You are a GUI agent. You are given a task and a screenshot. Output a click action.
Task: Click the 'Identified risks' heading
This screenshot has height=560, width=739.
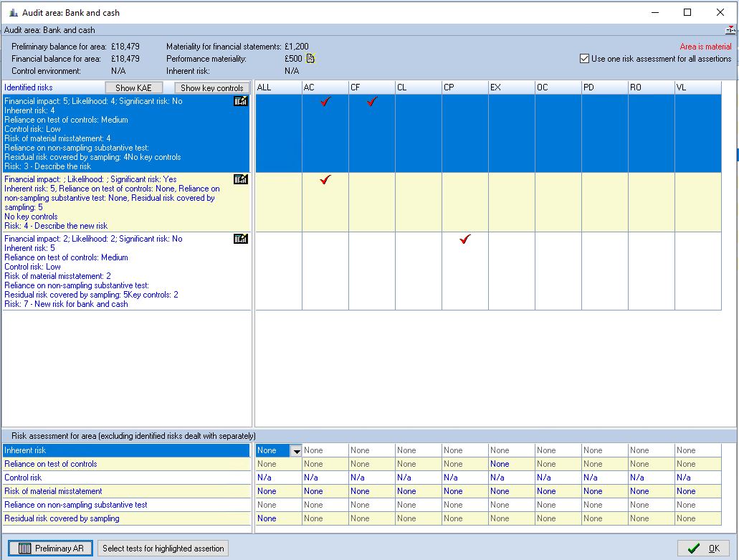pyautogui.click(x=28, y=87)
